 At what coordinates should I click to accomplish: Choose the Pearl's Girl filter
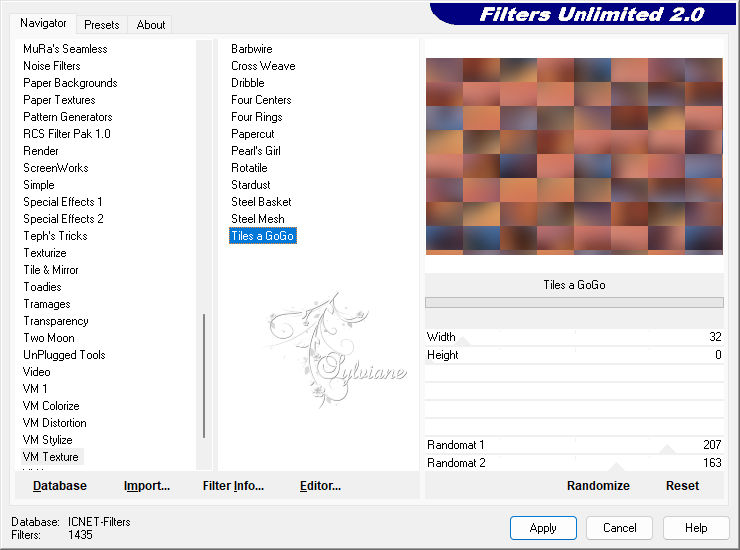point(256,151)
